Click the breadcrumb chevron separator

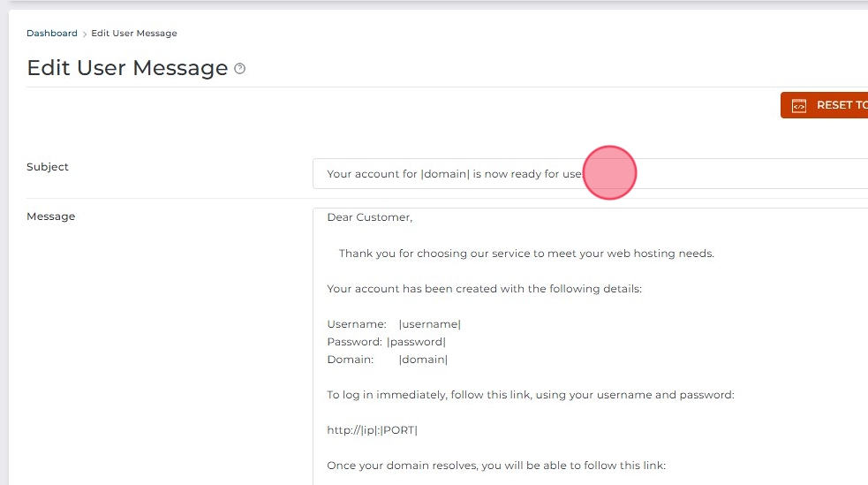(85, 34)
